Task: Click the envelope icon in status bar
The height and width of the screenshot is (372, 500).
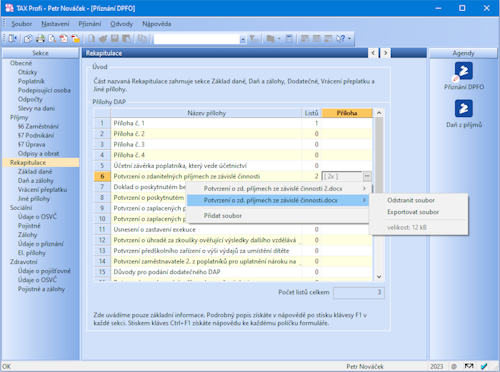Action: (469, 366)
